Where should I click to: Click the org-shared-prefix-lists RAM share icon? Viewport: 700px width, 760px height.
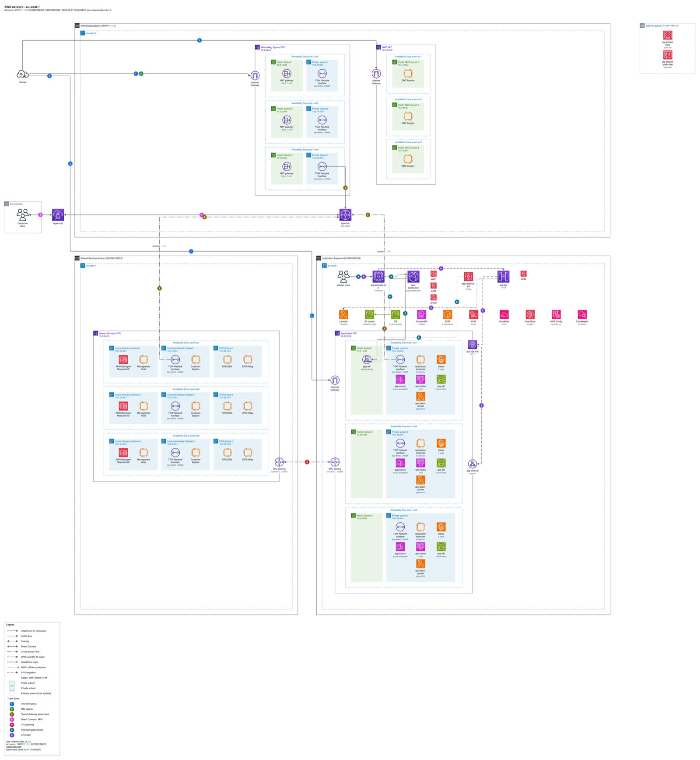point(668,55)
